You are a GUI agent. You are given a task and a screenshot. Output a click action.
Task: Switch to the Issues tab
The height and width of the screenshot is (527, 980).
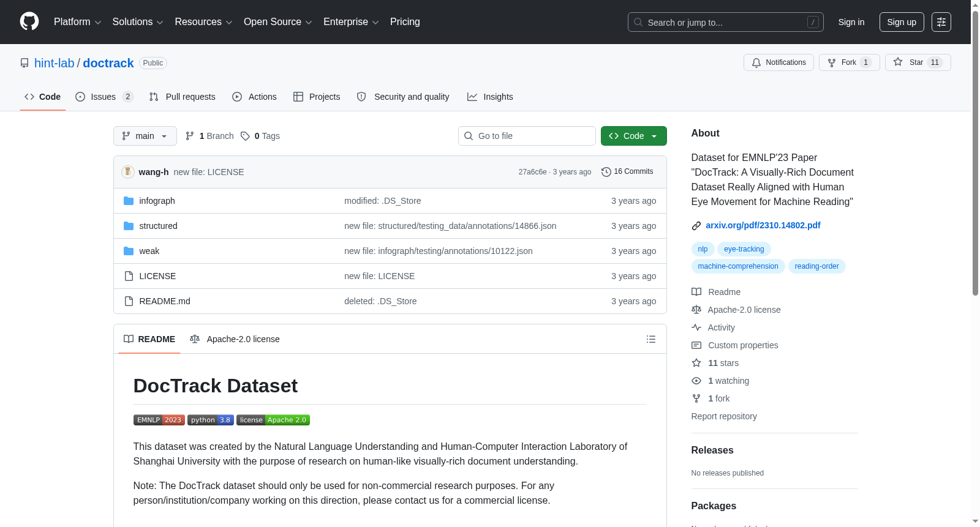(x=104, y=97)
